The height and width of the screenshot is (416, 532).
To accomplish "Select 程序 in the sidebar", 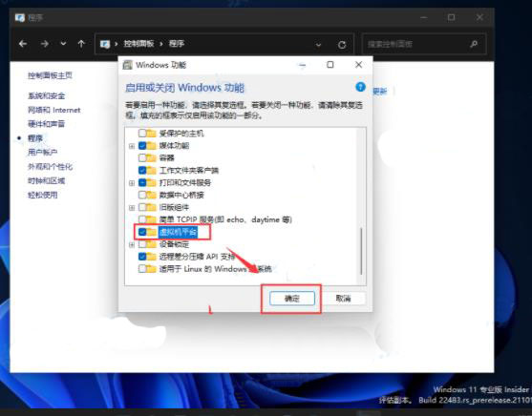I will tap(35, 138).
